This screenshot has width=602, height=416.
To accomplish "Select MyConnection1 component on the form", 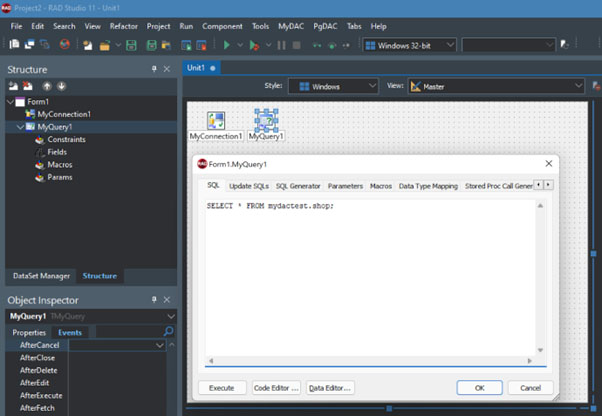I will (216, 121).
